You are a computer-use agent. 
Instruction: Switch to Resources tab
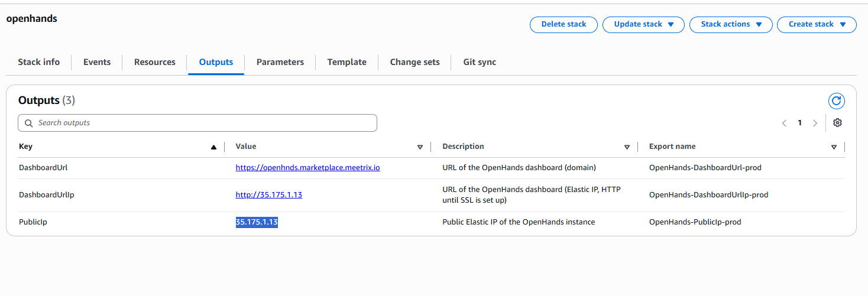coord(155,62)
